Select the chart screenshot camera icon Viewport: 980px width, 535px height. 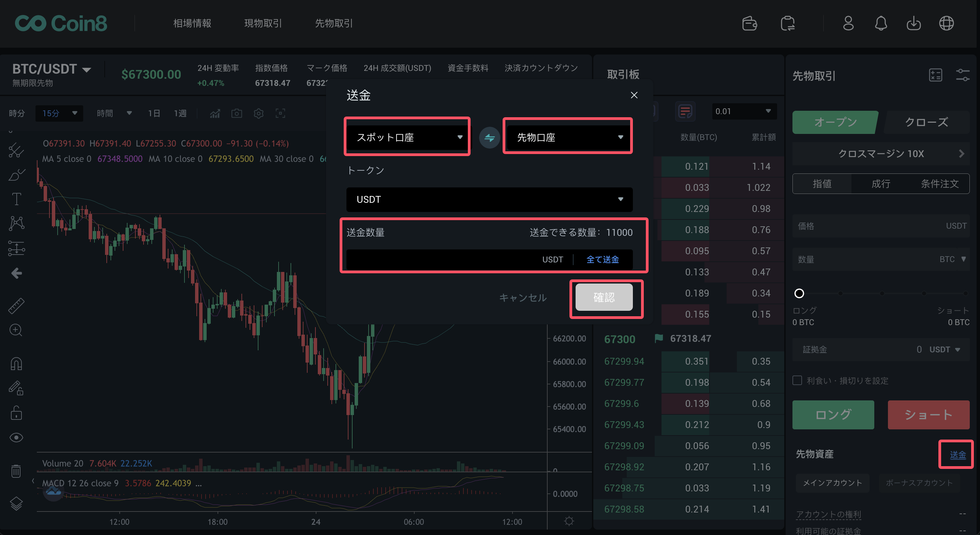coord(237,113)
